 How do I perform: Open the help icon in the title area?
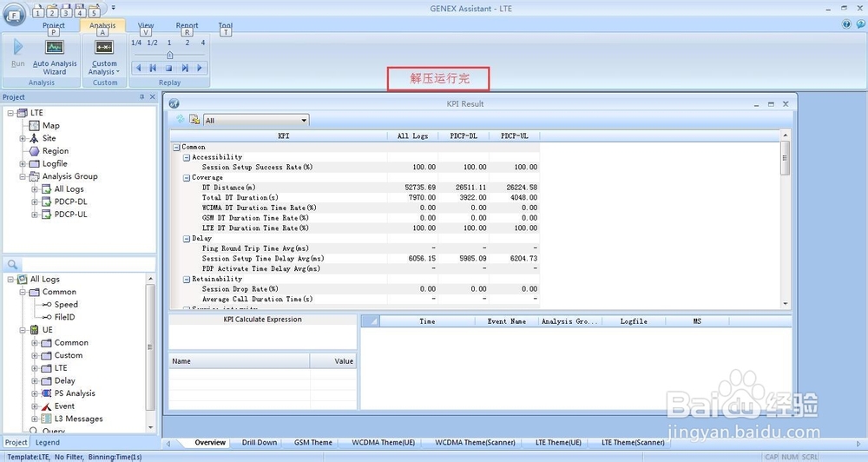(x=846, y=23)
